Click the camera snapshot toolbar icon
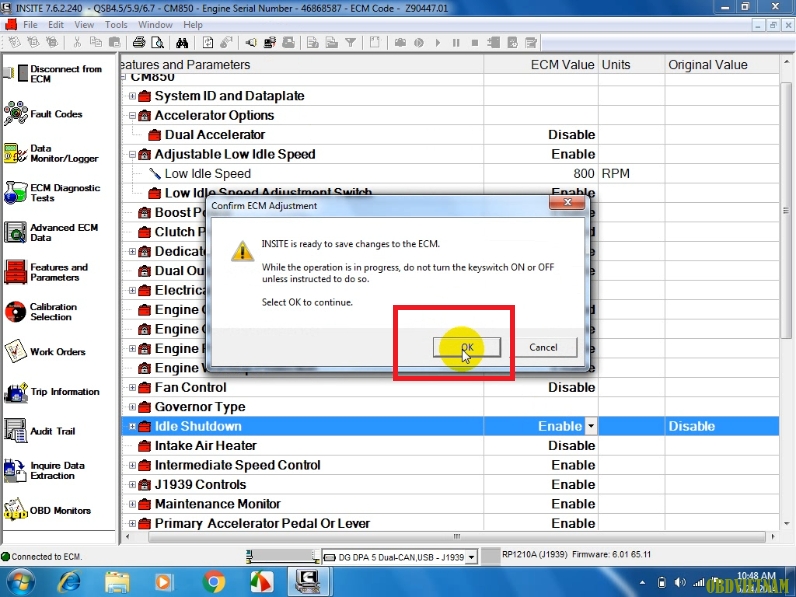796x597 pixels. coord(400,43)
